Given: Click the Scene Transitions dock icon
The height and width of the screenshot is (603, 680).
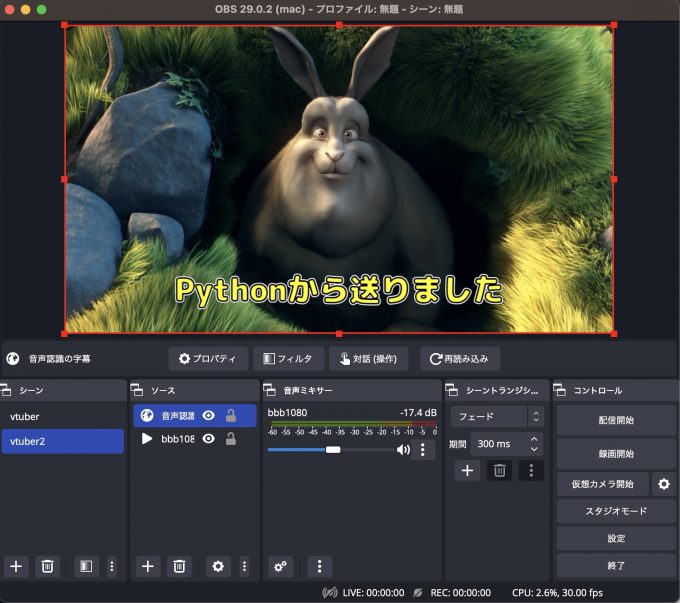Looking at the screenshot, I should (451, 390).
